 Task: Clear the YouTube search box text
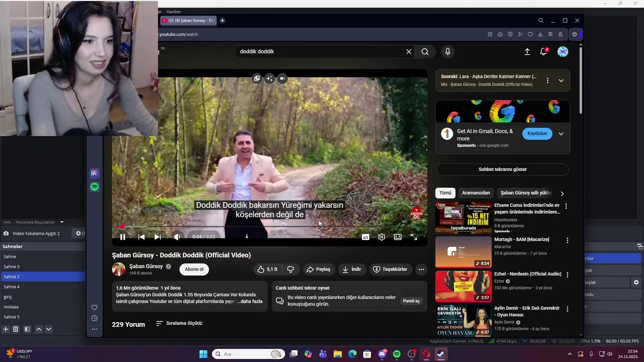[x=409, y=51]
